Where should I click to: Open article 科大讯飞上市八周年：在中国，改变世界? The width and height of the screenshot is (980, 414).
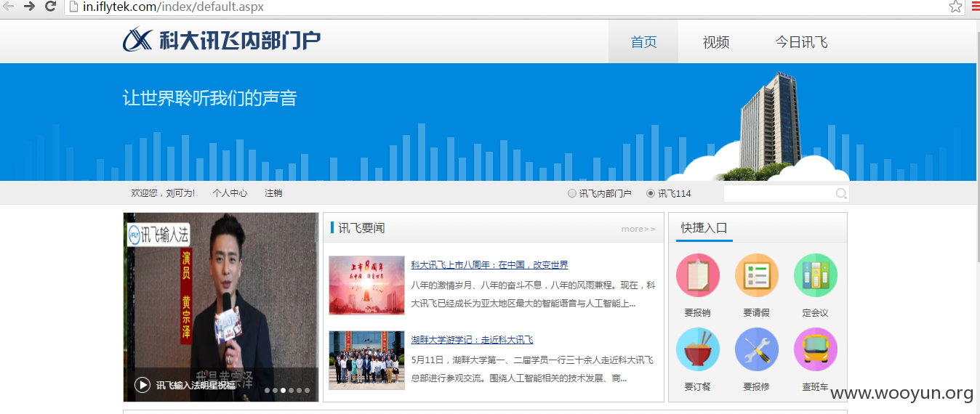[x=489, y=265]
